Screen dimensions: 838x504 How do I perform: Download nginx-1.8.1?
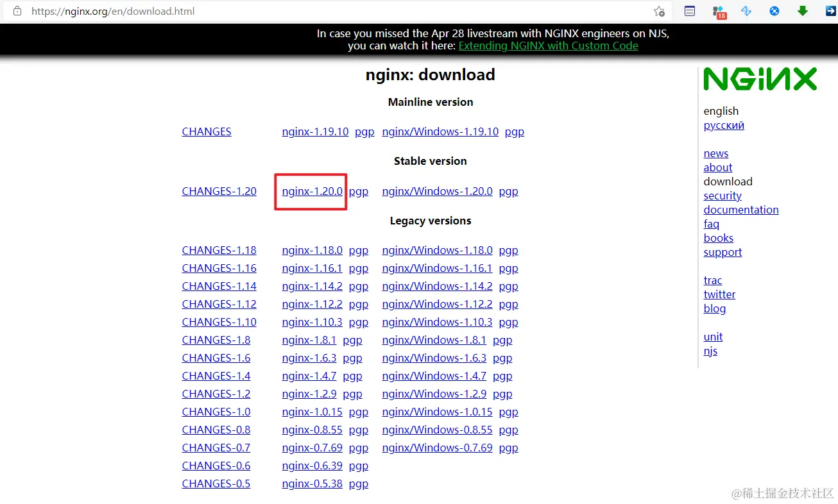(309, 340)
